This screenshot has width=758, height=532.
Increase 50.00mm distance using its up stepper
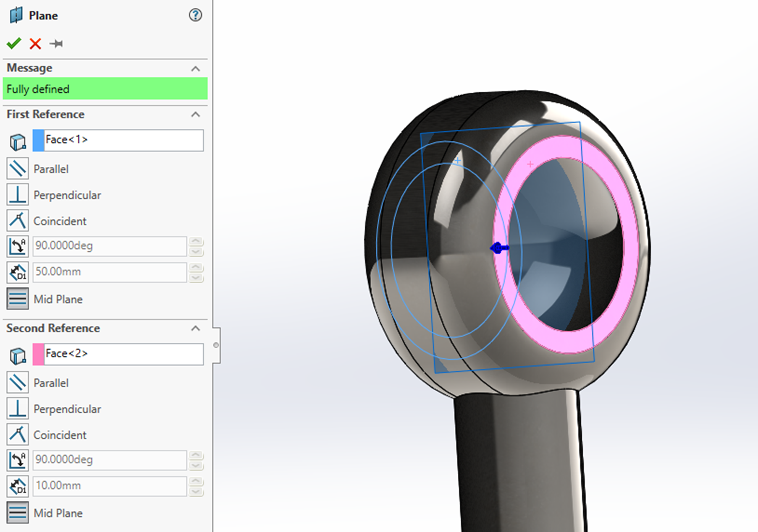pyautogui.click(x=195, y=268)
